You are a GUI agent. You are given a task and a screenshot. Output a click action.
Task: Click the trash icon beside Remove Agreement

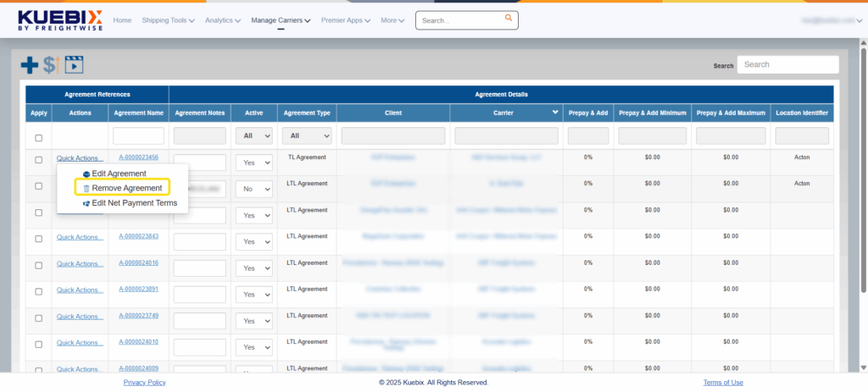[86, 188]
